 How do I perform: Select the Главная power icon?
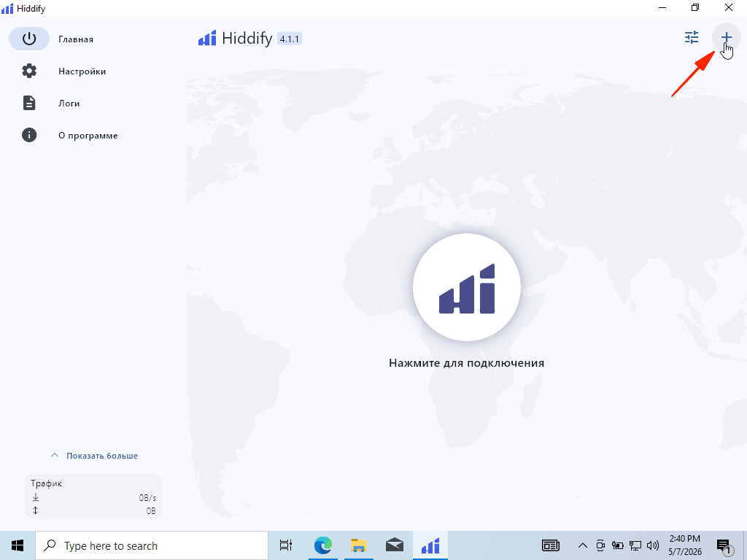[x=29, y=39]
